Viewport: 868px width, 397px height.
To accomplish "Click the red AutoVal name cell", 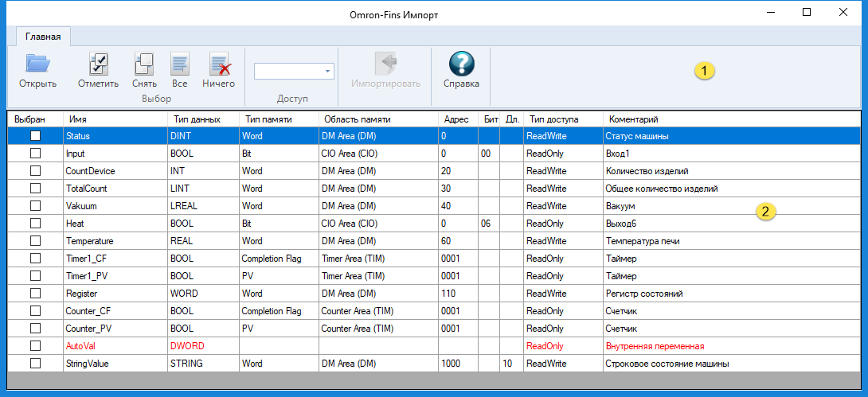I will tap(115, 346).
